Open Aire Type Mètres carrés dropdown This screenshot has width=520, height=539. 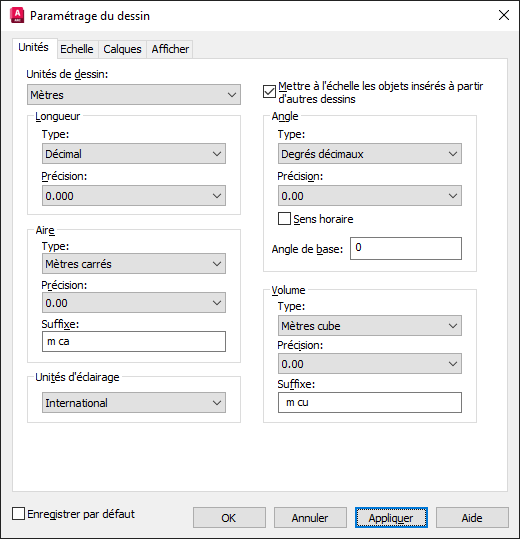click(134, 264)
